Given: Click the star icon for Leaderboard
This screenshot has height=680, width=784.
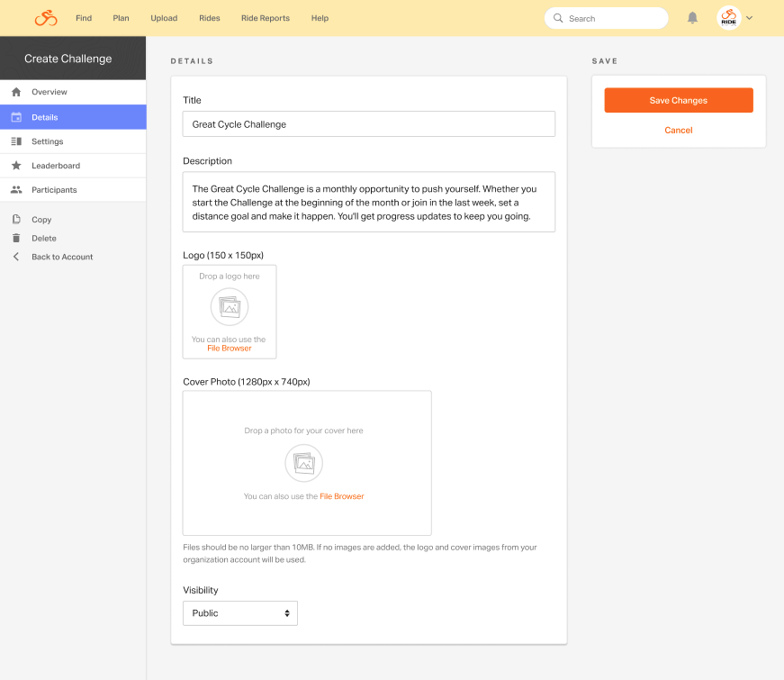Looking at the screenshot, I should tap(16, 165).
